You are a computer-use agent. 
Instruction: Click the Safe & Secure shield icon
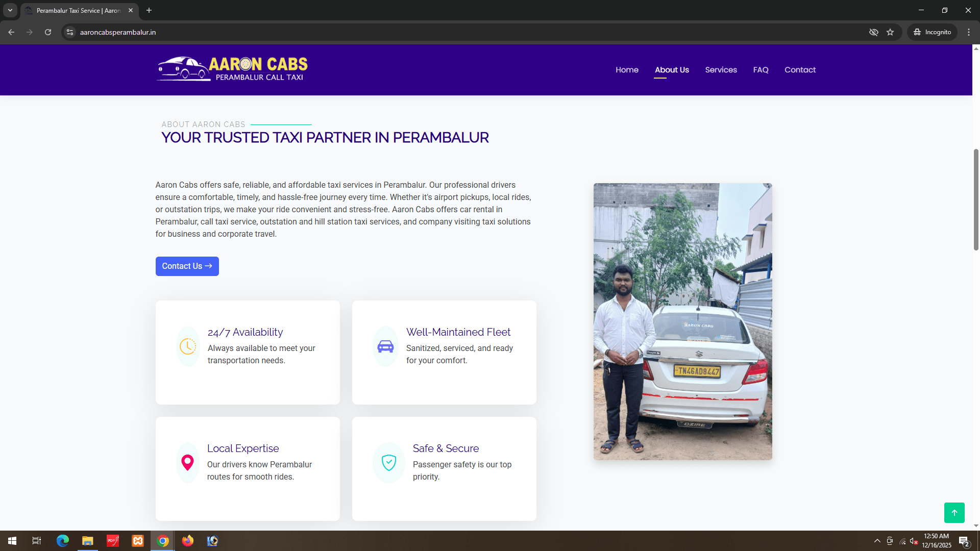[389, 463]
